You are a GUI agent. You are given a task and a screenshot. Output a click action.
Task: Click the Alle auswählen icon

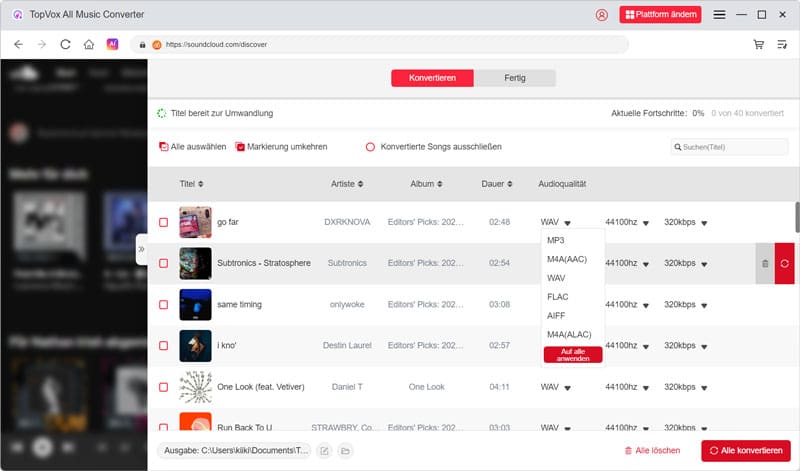[164, 146]
